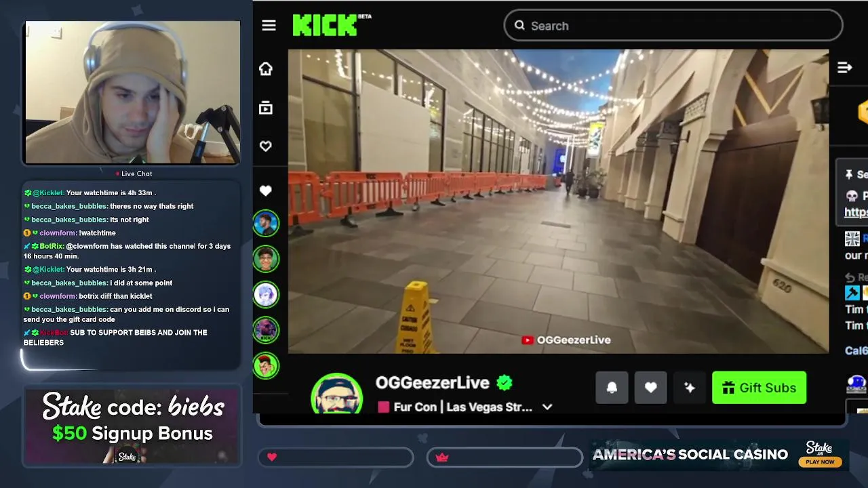
Task: Click the sparkle subscribe button
Action: 690,388
